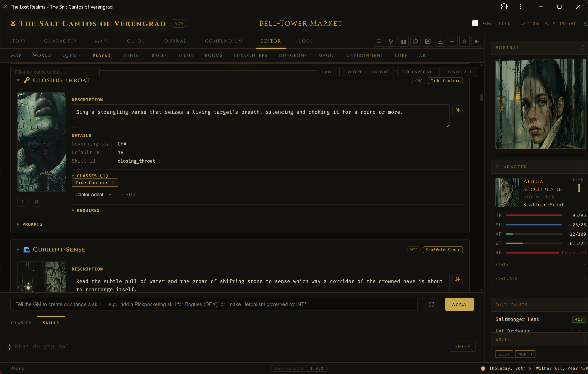Click the Character panel info icon
588x374 pixels.
(583, 167)
